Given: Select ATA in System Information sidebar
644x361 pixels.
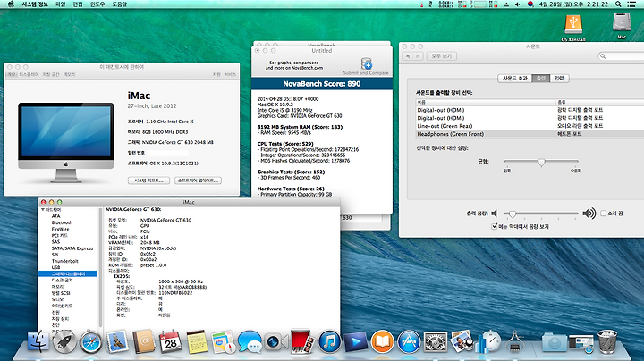Looking at the screenshot, I should click(55, 216).
